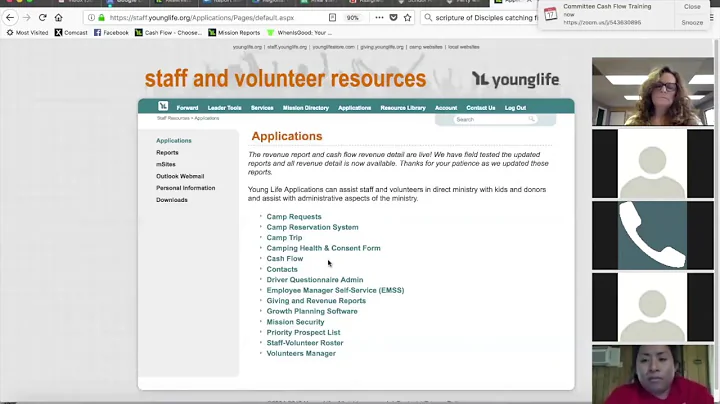
Task: Open Applications in the green nav bar
Action: click(354, 108)
